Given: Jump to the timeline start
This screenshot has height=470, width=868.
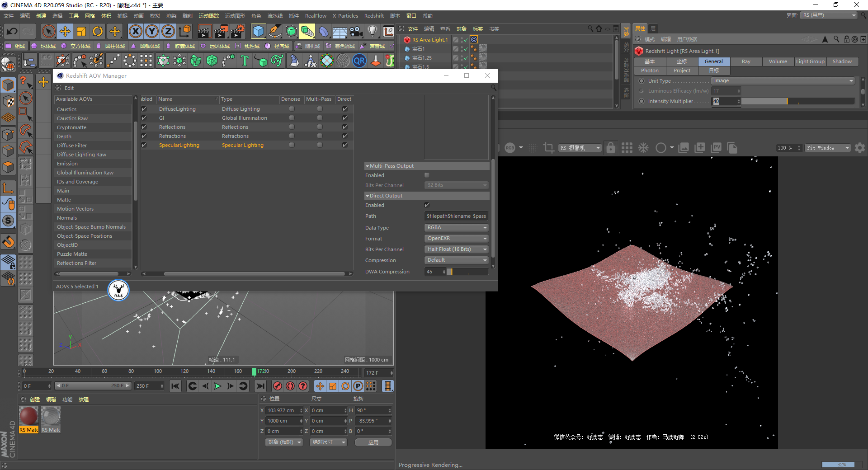Looking at the screenshot, I should pos(175,386).
